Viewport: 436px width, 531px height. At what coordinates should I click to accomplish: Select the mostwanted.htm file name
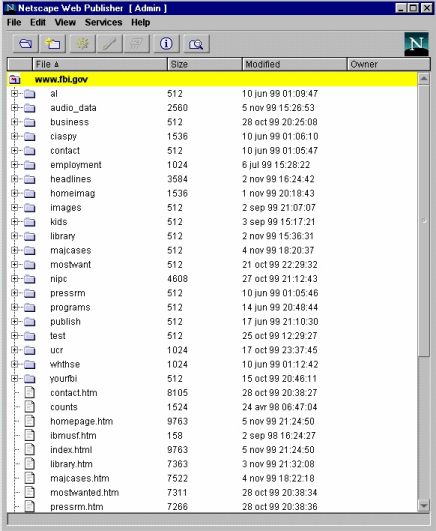pyautogui.click(x=85, y=492)
